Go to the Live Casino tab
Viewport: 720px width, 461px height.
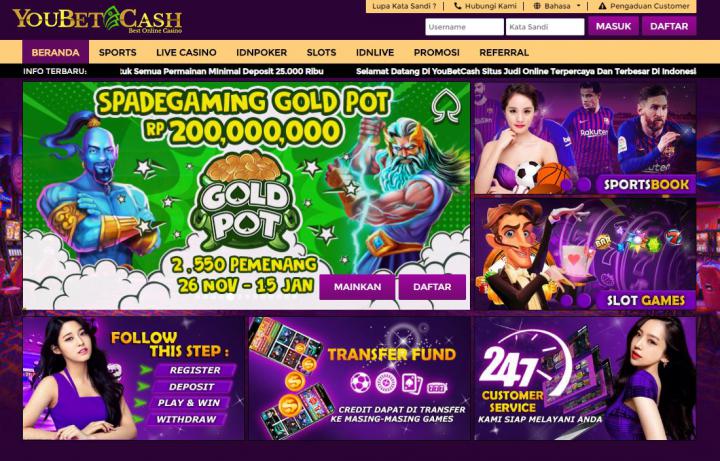pyautogui.click(x=186, y=52)
